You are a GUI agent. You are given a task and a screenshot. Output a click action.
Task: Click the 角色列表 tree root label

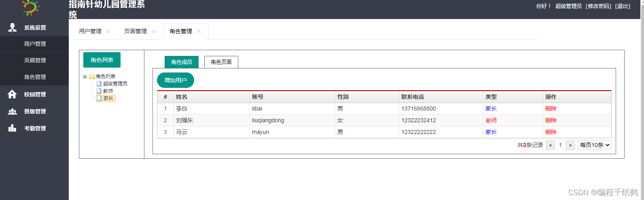(106, 77)
